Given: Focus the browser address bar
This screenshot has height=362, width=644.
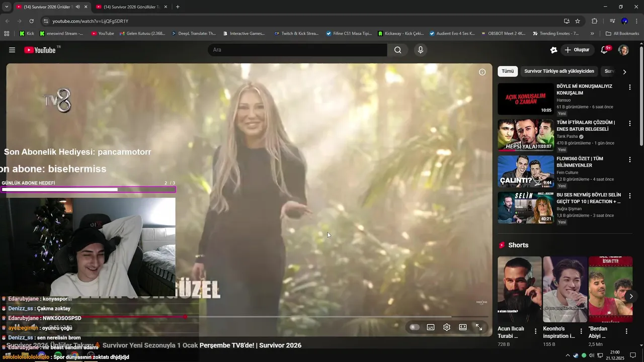Looking at the screenshot, I should (x=302, y=21).
